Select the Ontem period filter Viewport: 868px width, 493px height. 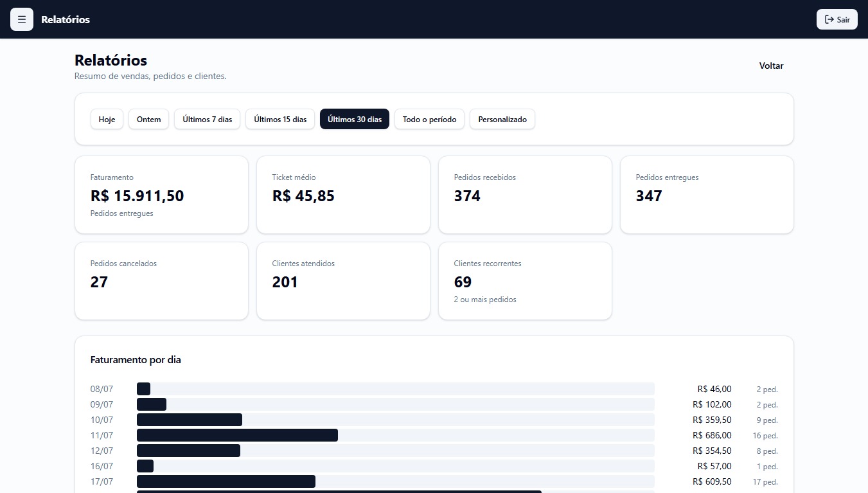[148, 119]
